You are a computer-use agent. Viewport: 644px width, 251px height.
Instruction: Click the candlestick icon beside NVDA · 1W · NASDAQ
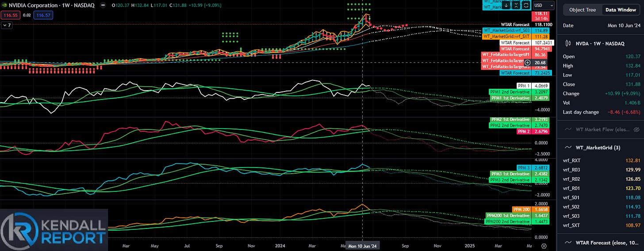[567, 43]
